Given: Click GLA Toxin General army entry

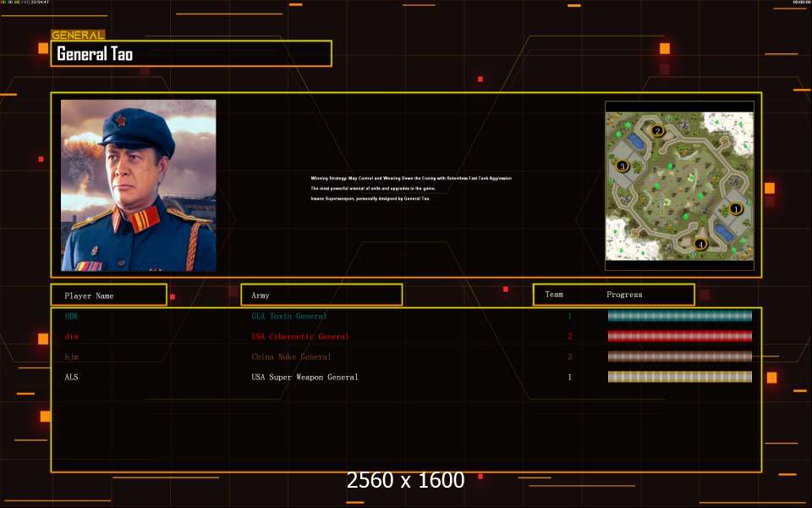Looking at the screenshot, I should point(289,316).
